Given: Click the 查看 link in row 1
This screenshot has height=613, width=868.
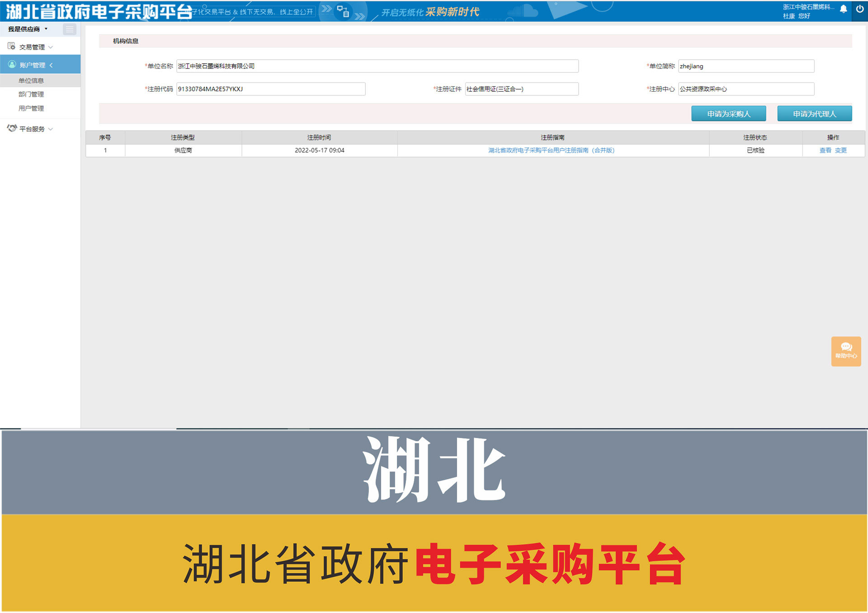Looking at the screenshot, I should point(825,150).
